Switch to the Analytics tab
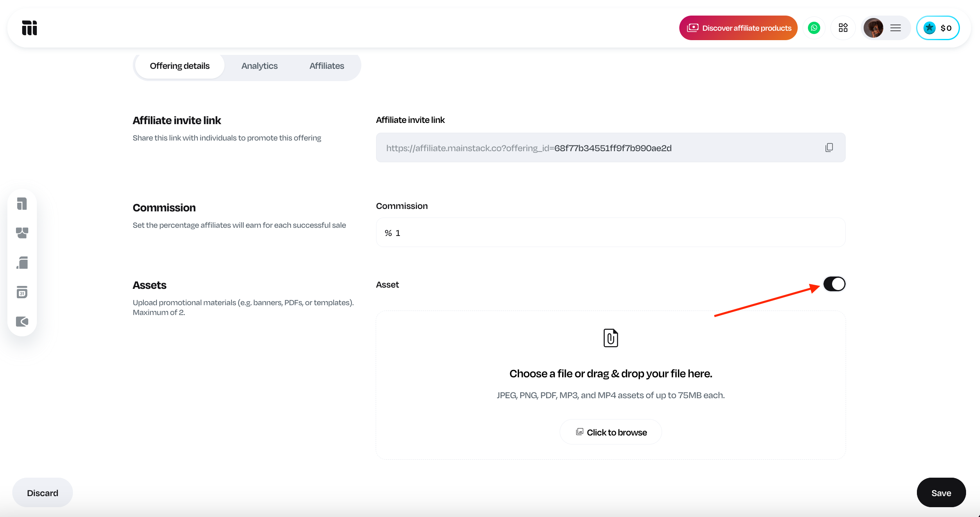The height and width of the screenshot is (517, 980). click(259, 66)
